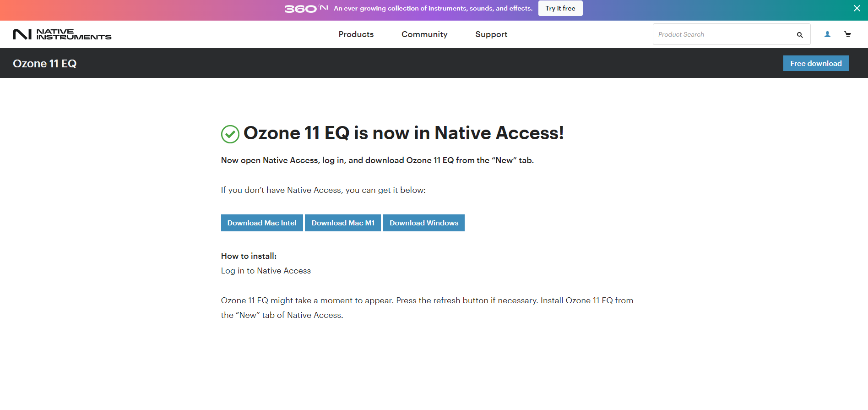
Task: Click the Ozone 11 EQ success headline
Action: tap(403, 133)
